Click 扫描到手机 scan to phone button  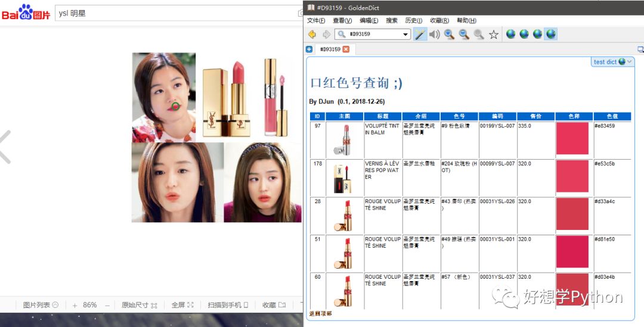[228, 305]
